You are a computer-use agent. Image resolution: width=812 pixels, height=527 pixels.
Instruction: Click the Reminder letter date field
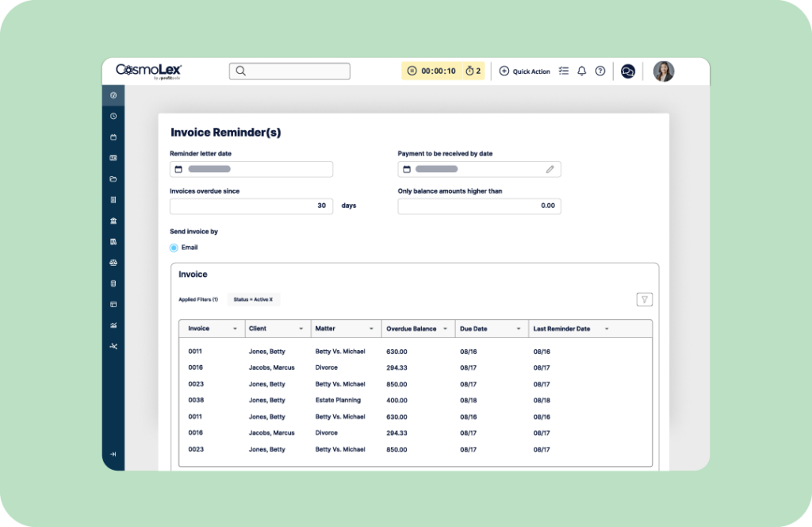[x=251, y=169]
